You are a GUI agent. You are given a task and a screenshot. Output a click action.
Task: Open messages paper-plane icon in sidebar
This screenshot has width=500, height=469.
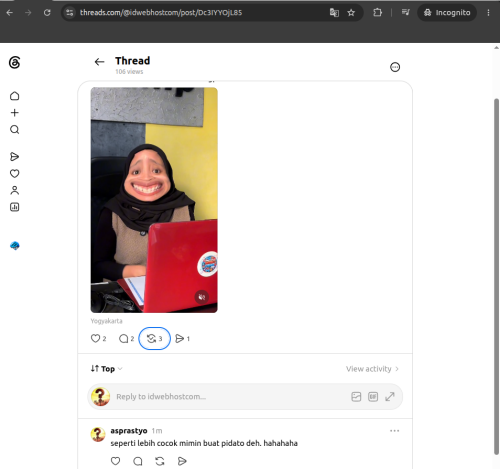[x=14, y=157]
